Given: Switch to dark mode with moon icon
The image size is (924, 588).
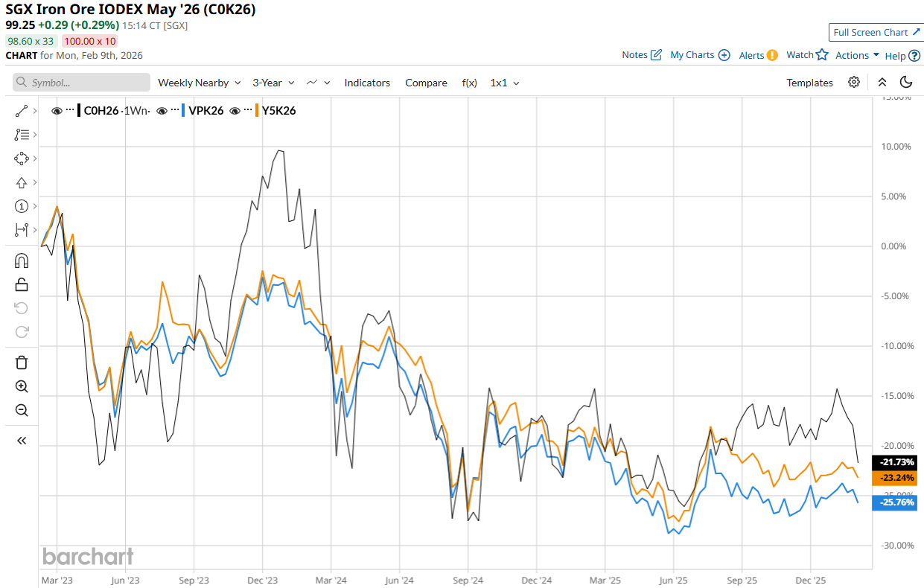Looking at the screenshot, I should pos(906,83).
